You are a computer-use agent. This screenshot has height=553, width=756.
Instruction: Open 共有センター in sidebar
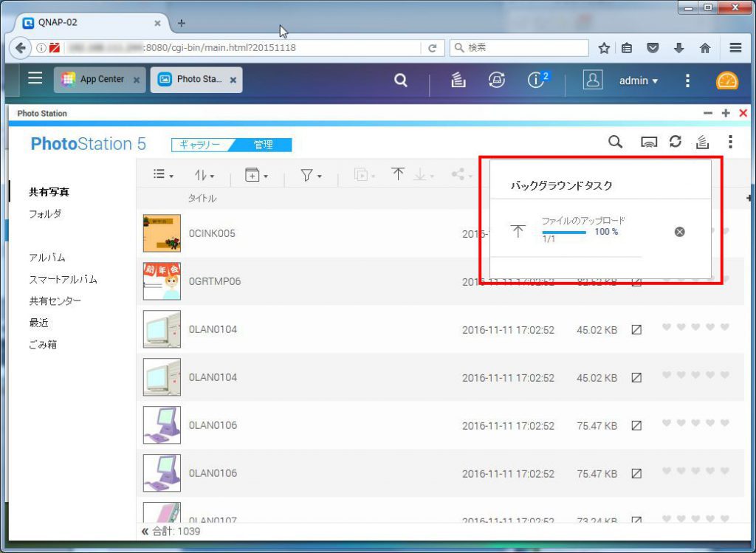pos(55,301)
